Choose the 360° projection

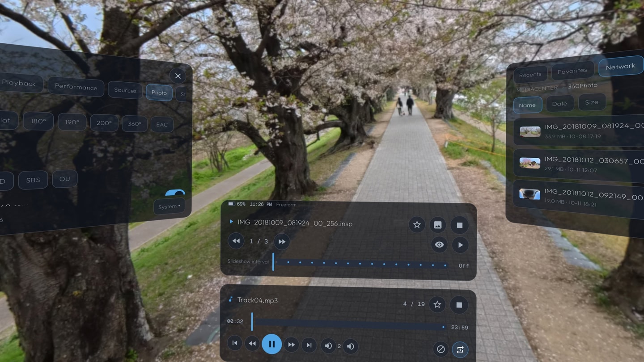coord(135,124)
